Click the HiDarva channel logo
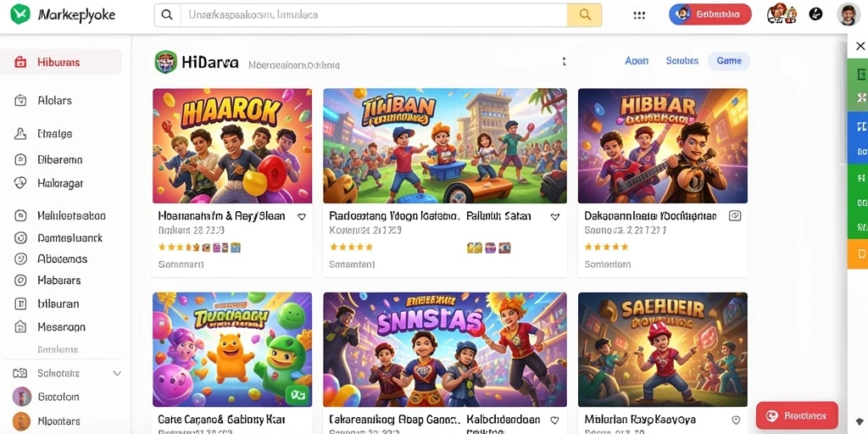This screenshot has height=434, width=868. point(165,62)
